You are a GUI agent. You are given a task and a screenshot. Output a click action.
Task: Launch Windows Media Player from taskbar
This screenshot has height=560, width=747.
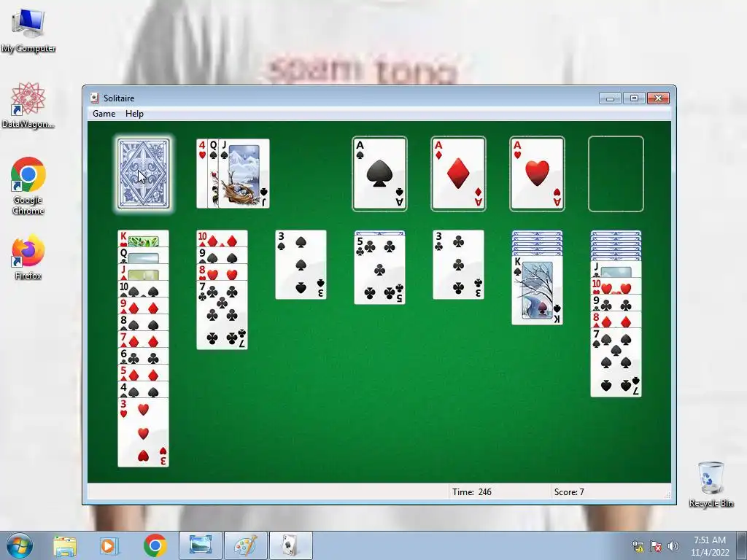click(x=108, y=545)
